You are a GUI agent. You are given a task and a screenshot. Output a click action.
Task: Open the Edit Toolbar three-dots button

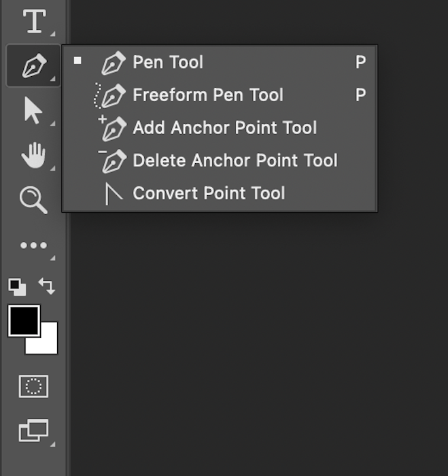pyautogui.click(x=33, y=245)
